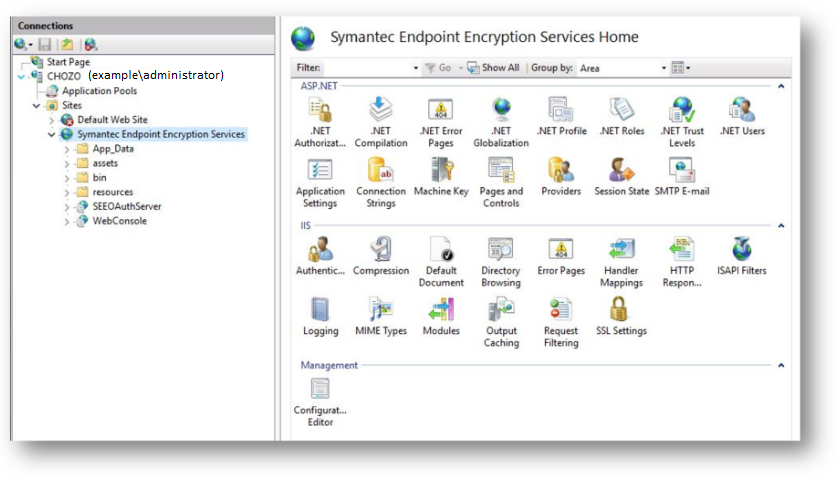Click the Create New Connection toolbar icon
This screenshot has height=483, width=836.
coord(23,45)
